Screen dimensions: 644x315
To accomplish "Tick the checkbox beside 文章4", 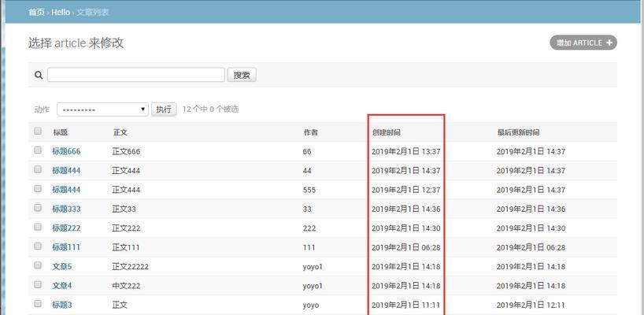I will click(x=38, y=284).
